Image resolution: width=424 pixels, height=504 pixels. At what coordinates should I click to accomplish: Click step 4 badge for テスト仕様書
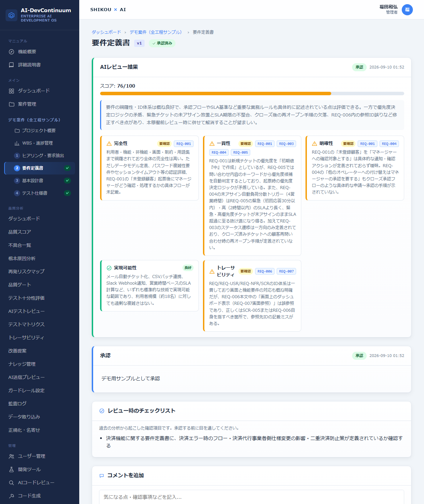point(17,193)
